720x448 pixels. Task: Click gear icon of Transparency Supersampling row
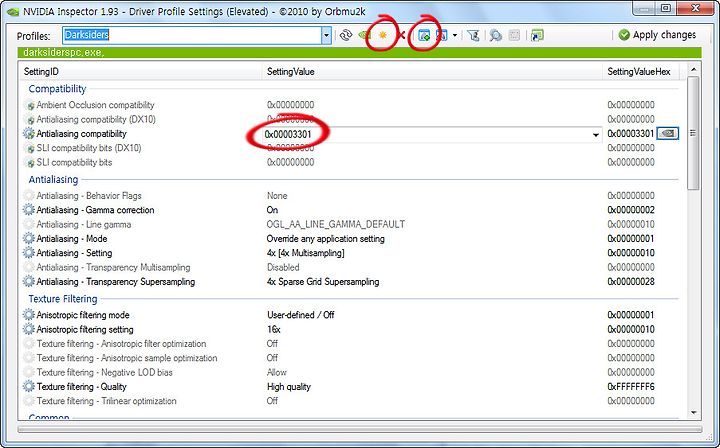pyautogui.click(x=28, y=281)
